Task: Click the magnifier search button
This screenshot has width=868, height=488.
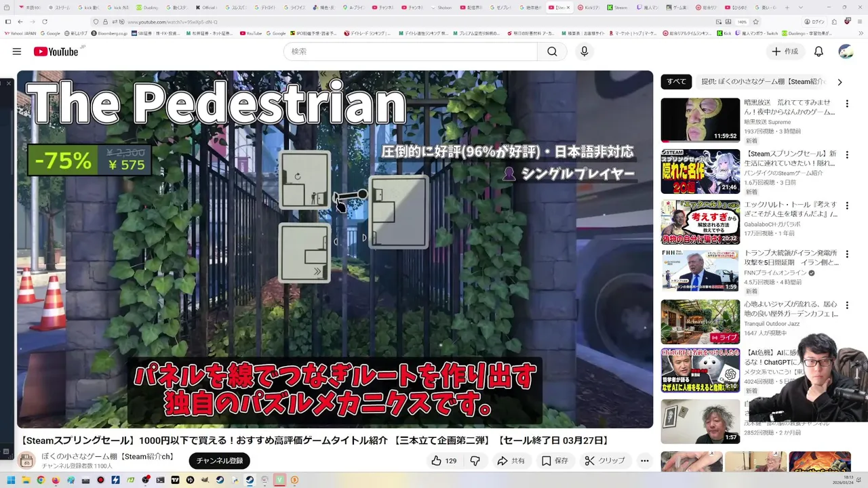Action: pyautogui.click(x=552, y=52)
